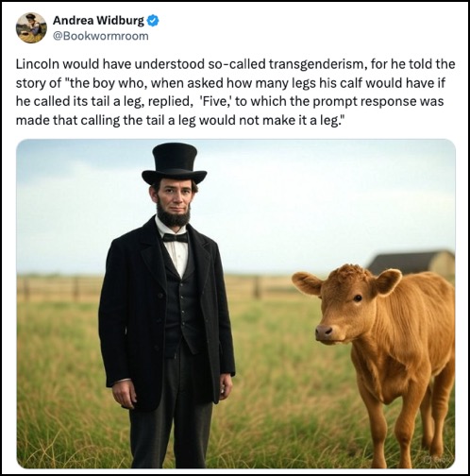Click the man's bearded face in image
The image size is (470, 476).
point(174,201)
